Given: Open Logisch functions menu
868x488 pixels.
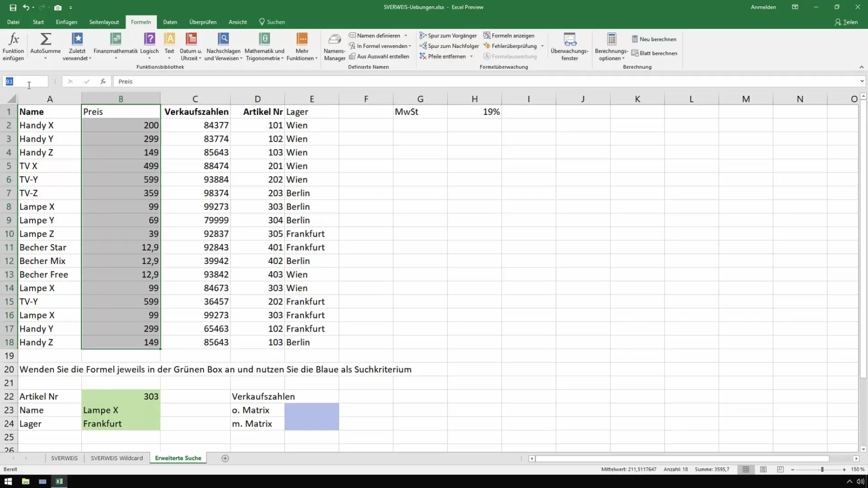Looking at the screenshot, I should (x=149, y=46).
